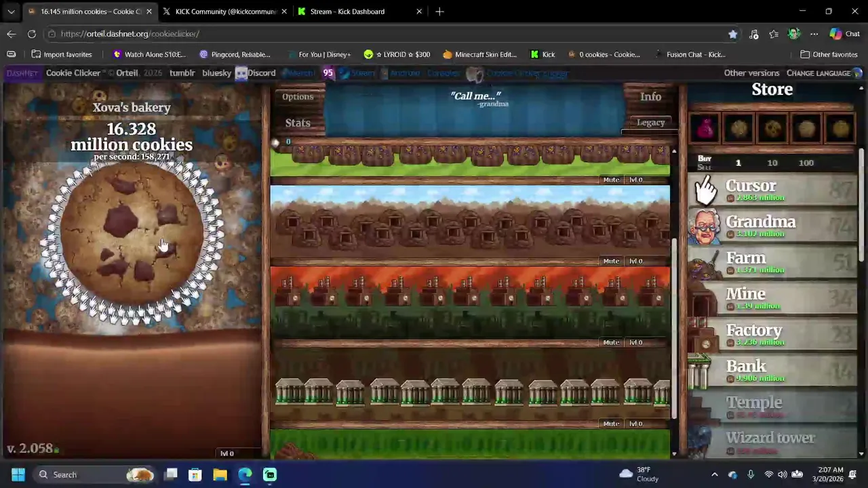Image resolution: width=868 pixels, height=488 pixels.
Task: Expand the Other favorites folder
Action: point(829,54)
